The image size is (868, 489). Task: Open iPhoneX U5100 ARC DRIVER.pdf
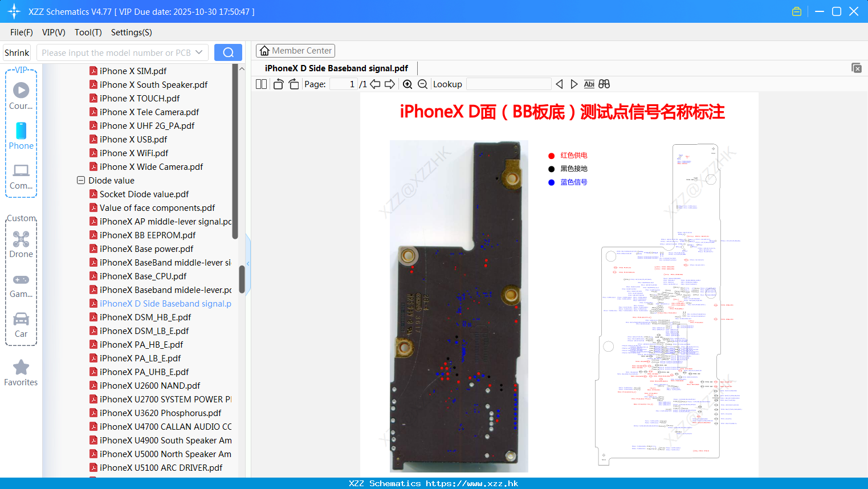tap(161, 467)
